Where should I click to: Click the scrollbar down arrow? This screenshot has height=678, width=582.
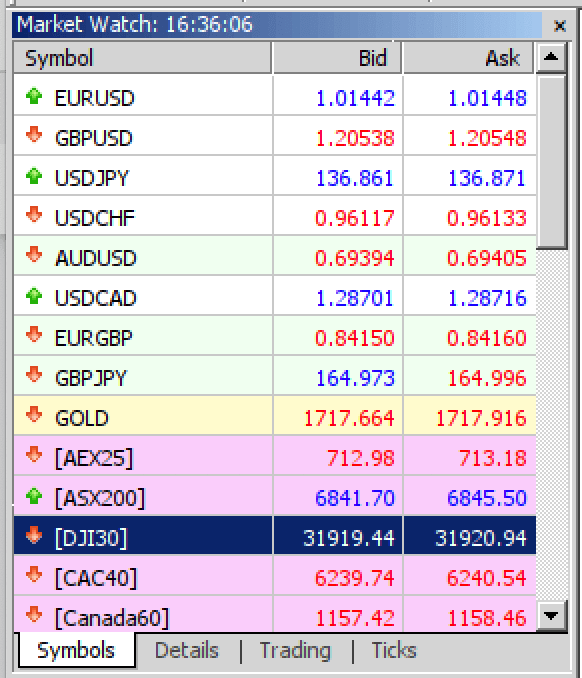[x=551, y=615]
